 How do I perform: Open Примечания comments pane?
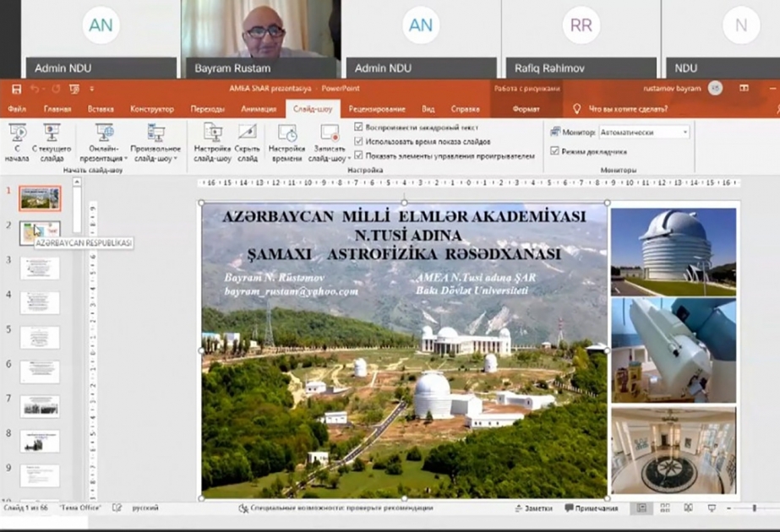(x=592, y=508)
